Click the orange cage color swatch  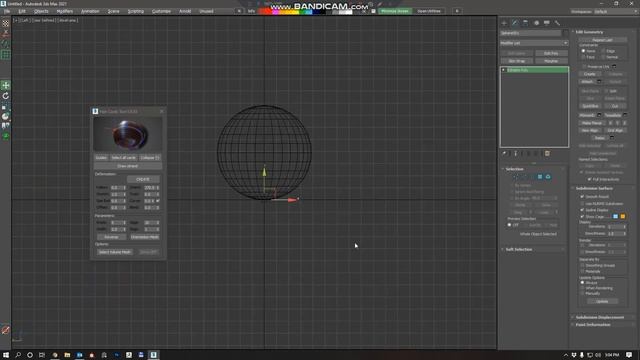[x=623, y=216]
